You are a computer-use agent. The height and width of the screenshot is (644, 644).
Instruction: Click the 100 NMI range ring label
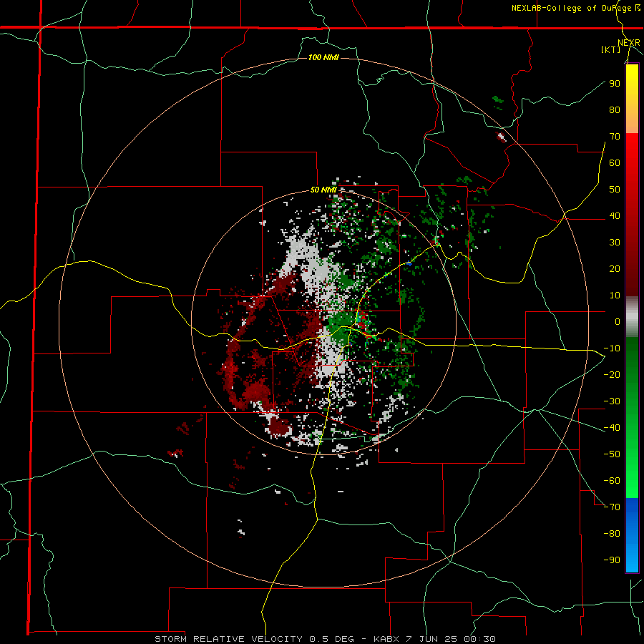coord(323,57)
